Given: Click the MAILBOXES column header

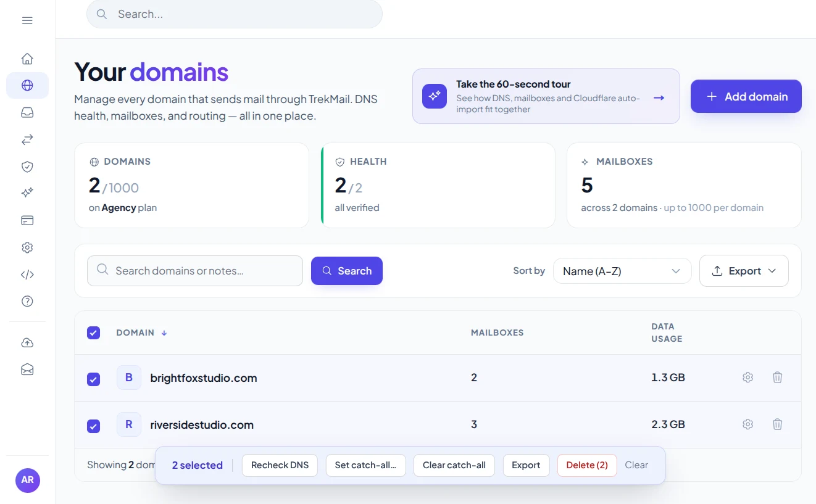Looking at the screenshot, I should (x=497, y=333).
